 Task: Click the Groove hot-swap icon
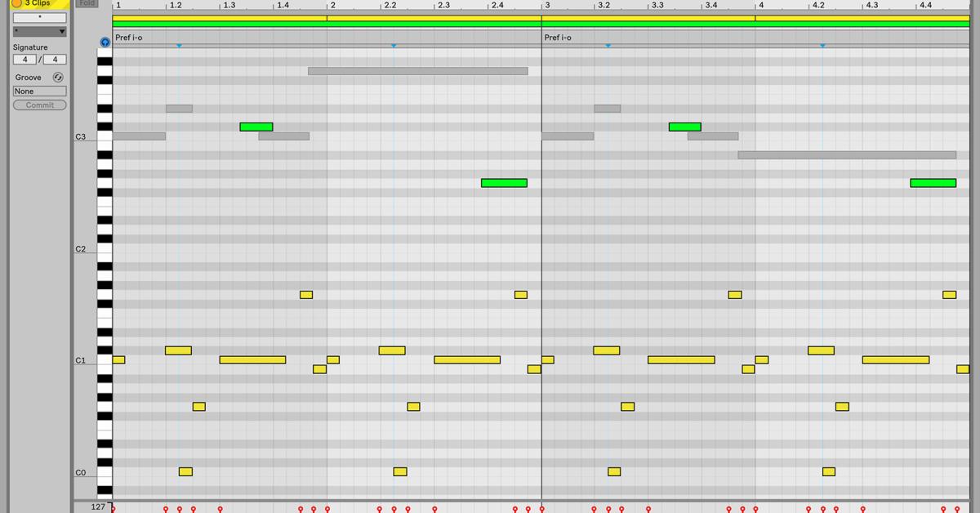(x=58, y=78)
